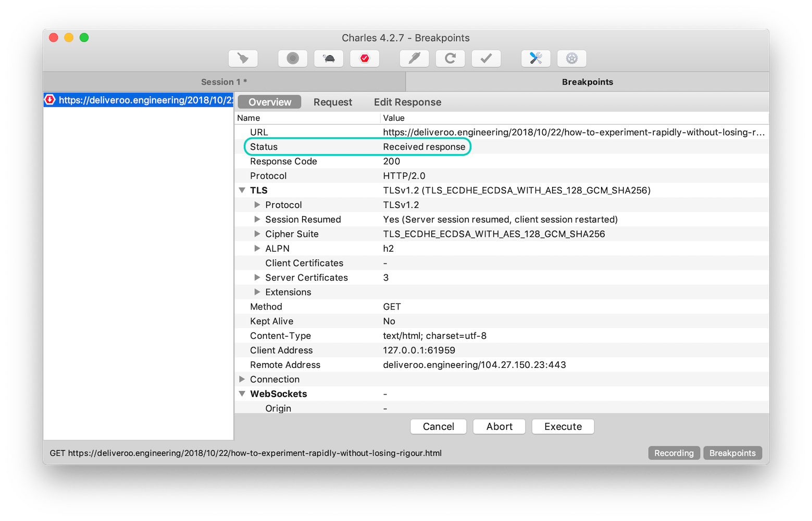Screen dimensions: 812x521
Task: Select the Kept Alive row
Action: point(502,321)
